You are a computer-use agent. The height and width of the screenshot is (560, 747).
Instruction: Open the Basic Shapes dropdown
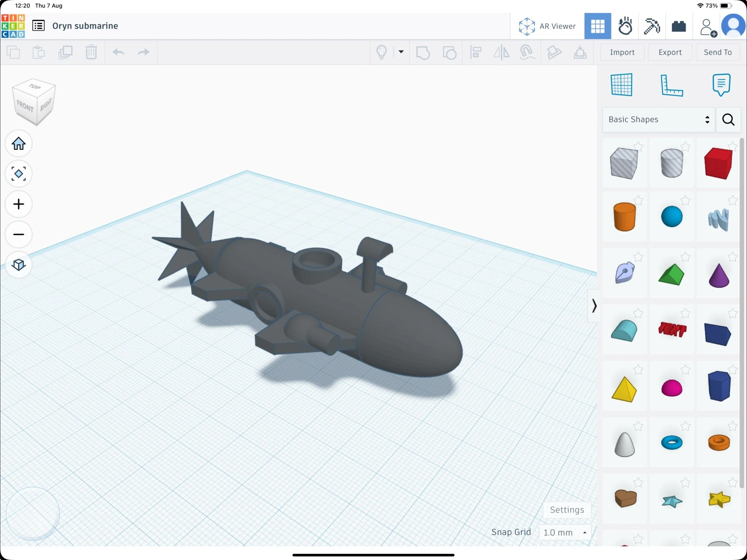pyautogui.click(x=658, y=120)
